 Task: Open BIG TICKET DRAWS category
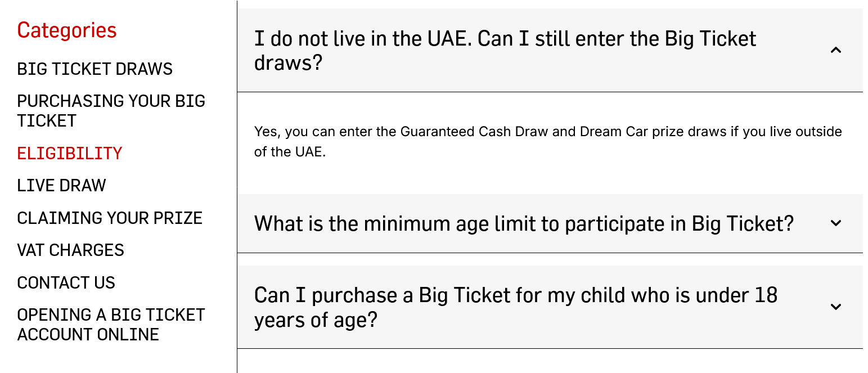[95, 69]
